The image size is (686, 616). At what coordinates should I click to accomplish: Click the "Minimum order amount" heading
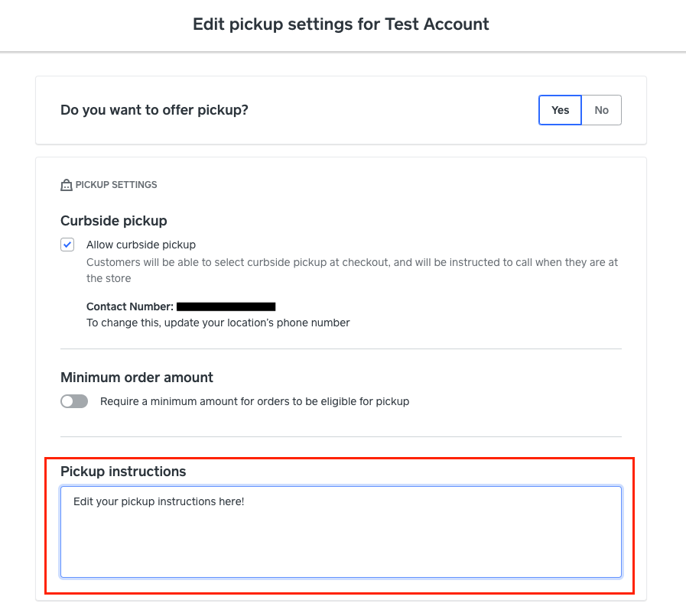pos(137,378)
